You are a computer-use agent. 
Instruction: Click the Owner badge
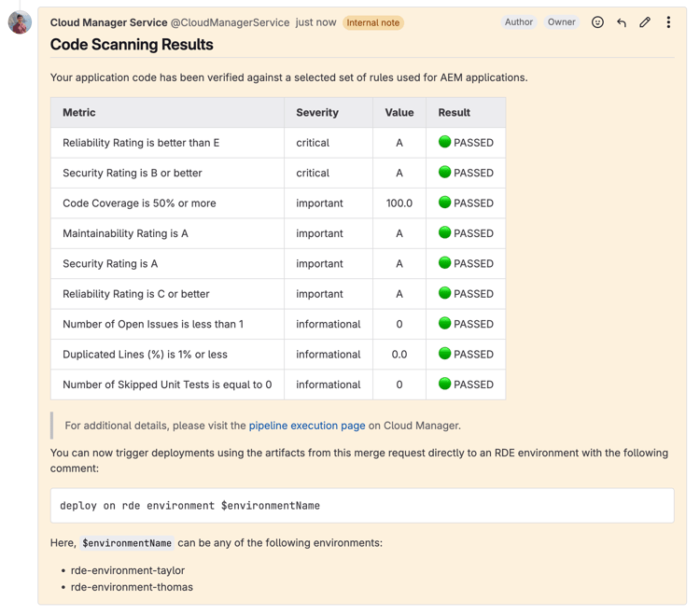[x=562, y=22]
